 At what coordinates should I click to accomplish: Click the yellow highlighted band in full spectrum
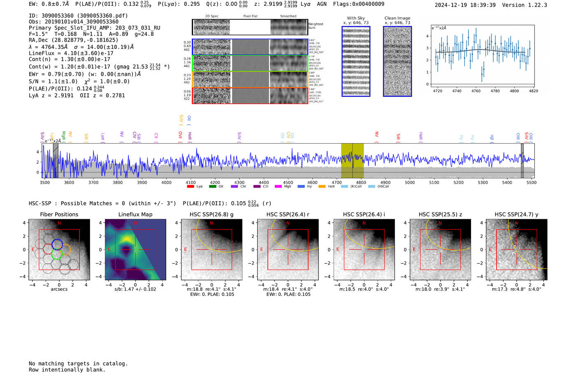pyautogui.click(x=352, y=161)
